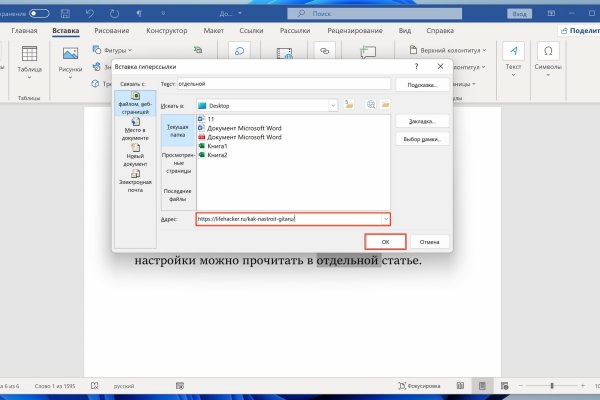Toggle the AutoSave switch in title bar
The image size is (600, 400).
tap(41, 13)
